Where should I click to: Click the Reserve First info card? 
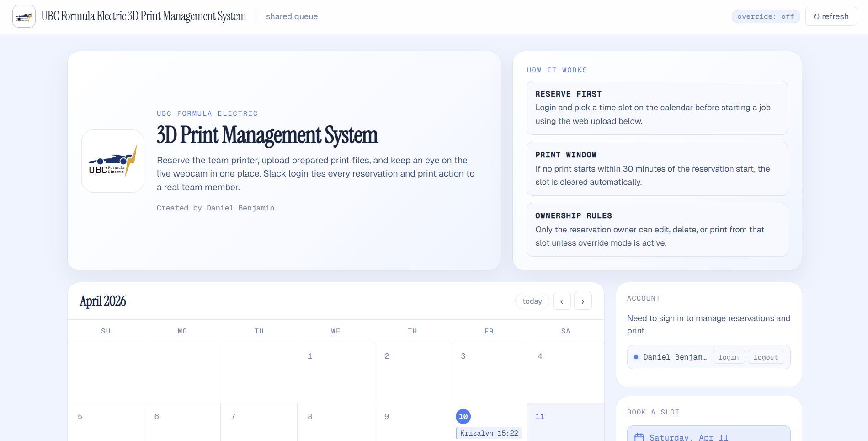[x=657, y=108]
